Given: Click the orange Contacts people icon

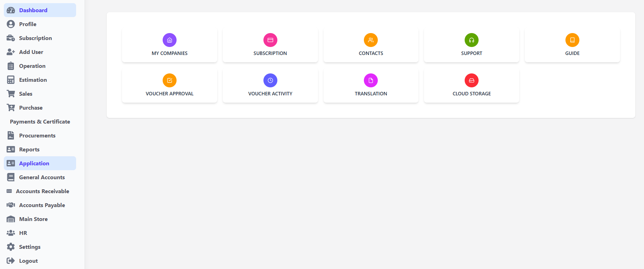Looking at the screenshot, I should point(371,40).
